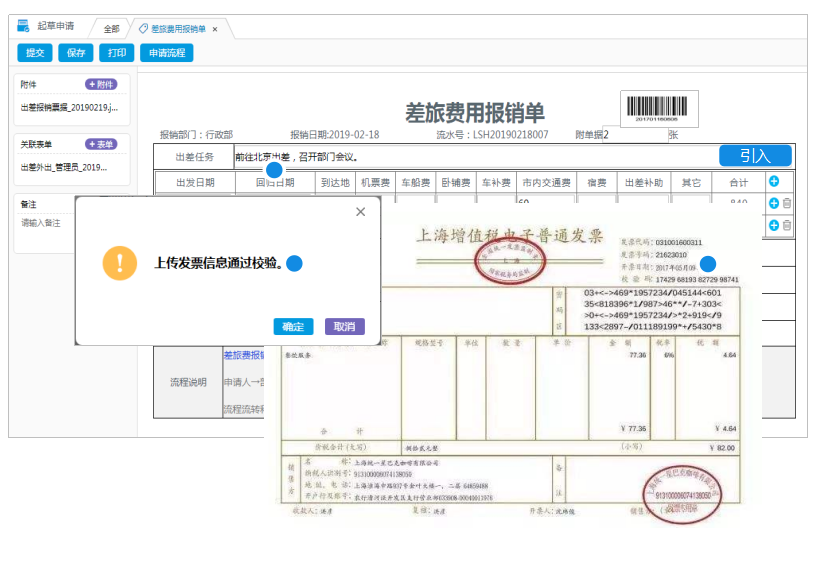Close the invoice validation dialog with X
Screen dimensions: 820x561
[x=360, y=212]
